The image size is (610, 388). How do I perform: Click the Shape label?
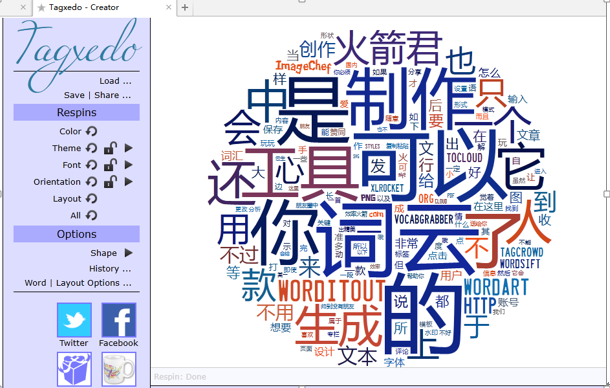(x=103, y=253)
